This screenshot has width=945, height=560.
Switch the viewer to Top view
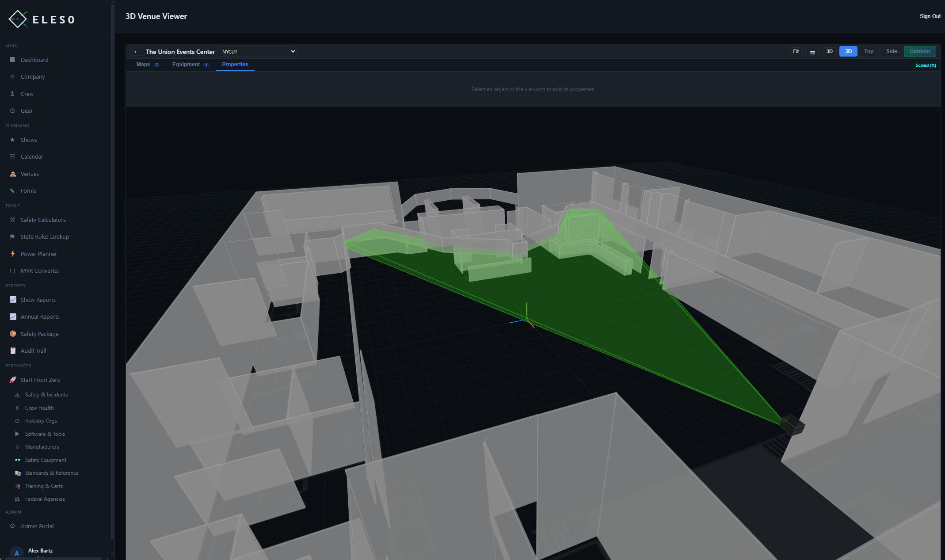[x=869, y=51]
